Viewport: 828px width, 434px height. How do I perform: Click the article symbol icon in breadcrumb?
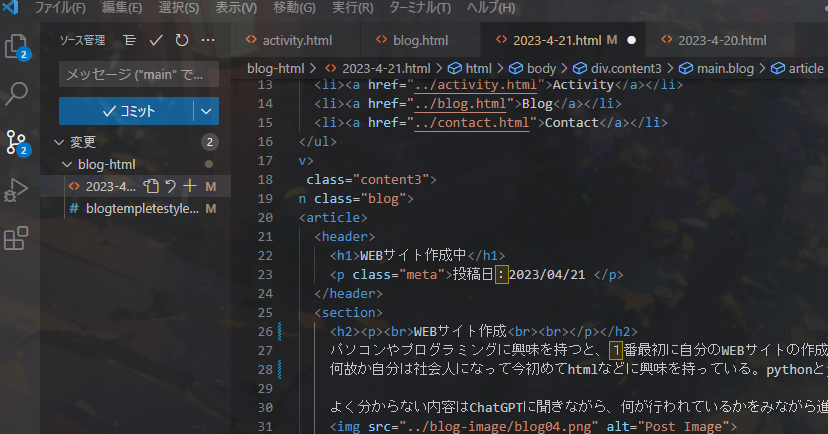click(778, 69)
